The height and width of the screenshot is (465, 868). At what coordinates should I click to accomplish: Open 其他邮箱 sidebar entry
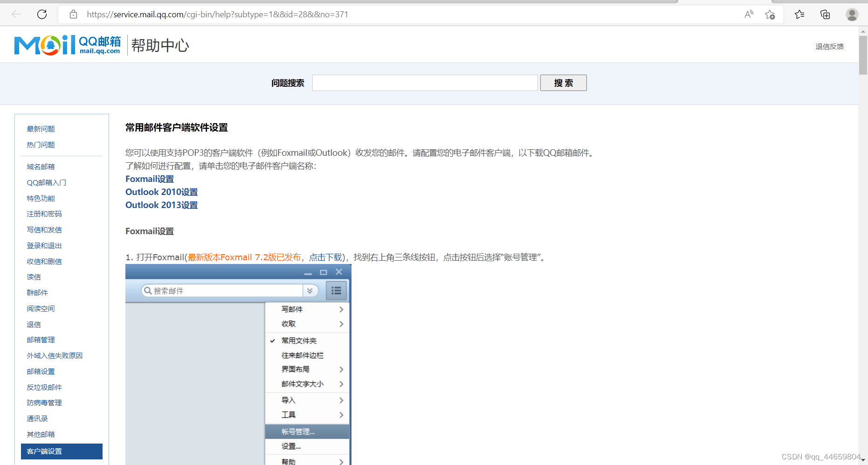[x=41, y=434]
